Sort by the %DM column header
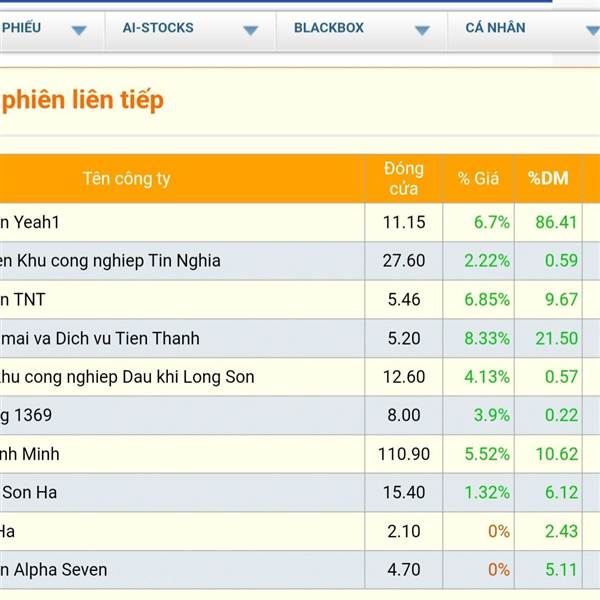Viewport: 600px width, 600px height. (548, 179)
